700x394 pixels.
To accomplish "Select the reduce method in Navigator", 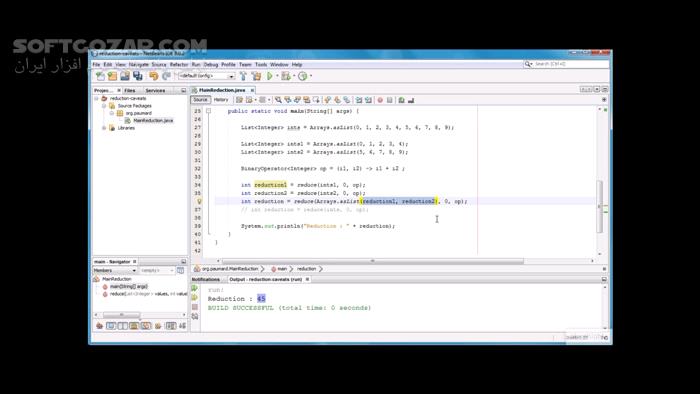I will [149, 294].
